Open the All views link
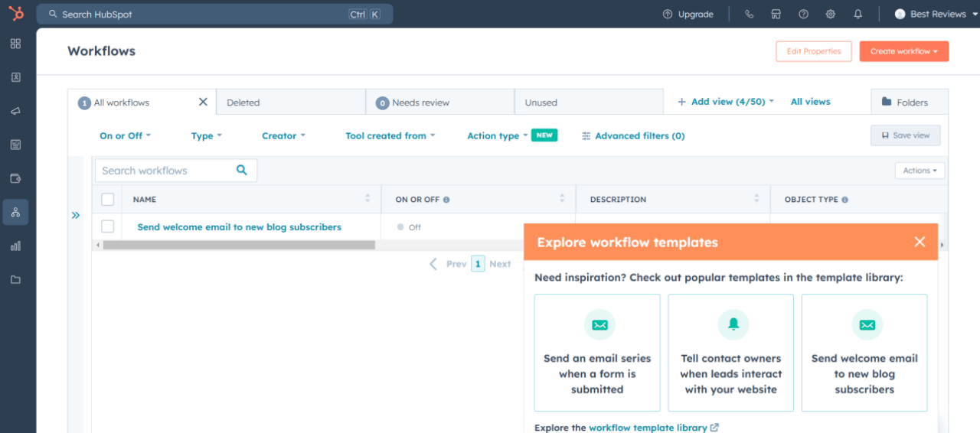 coord(811,102)
